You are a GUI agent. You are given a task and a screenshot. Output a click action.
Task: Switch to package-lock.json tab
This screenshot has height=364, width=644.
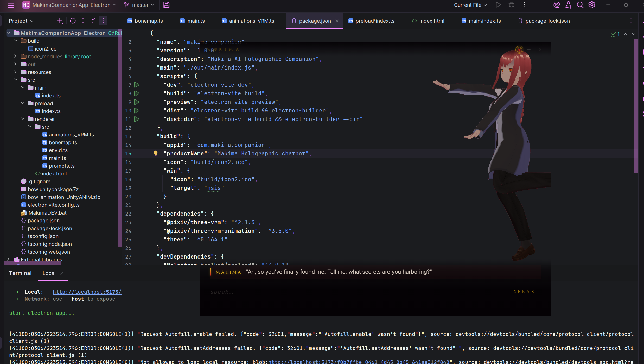[544, 21]
